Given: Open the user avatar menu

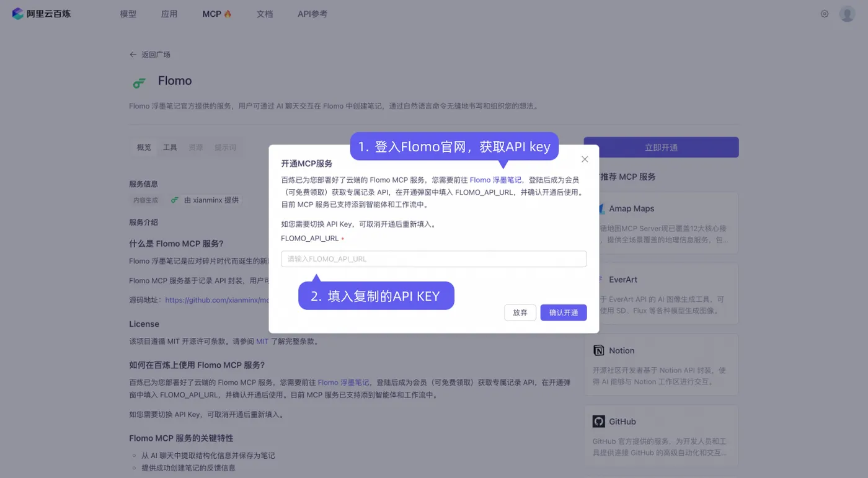Looking at the screenshot, I should coord(847,14).
